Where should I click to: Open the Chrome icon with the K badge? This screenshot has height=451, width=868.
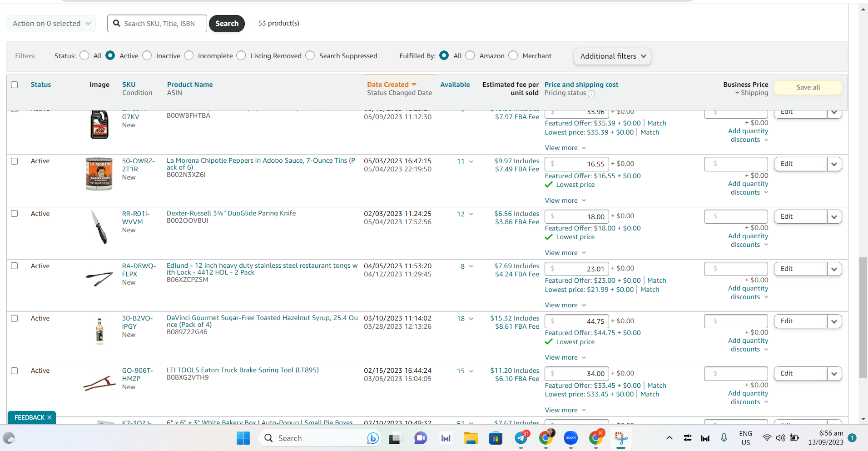595,438
